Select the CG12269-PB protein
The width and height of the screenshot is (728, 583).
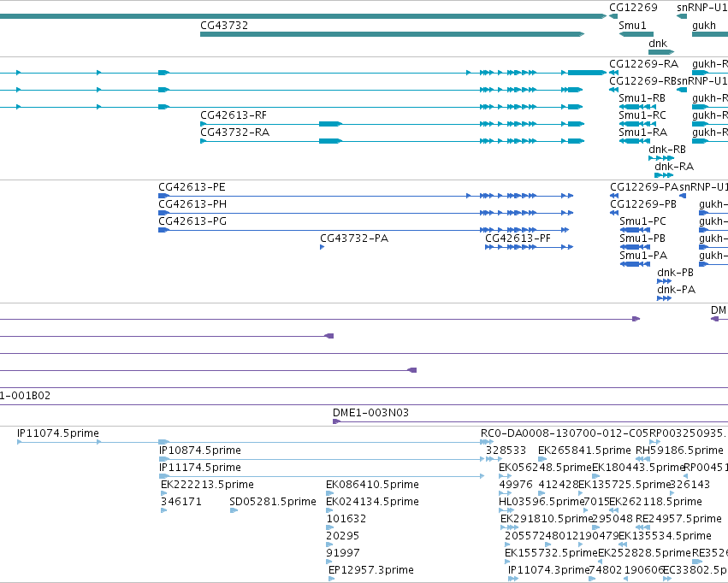point(613,213)
